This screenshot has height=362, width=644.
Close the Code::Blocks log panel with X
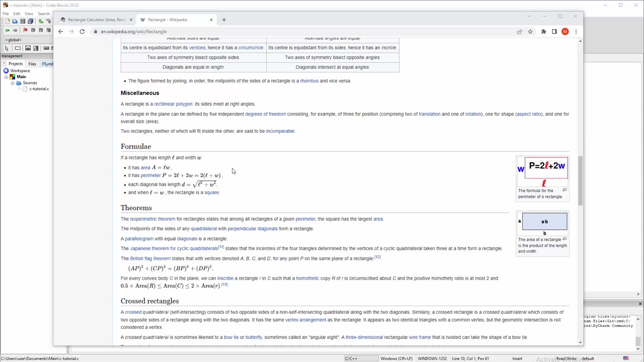point(640,304)
